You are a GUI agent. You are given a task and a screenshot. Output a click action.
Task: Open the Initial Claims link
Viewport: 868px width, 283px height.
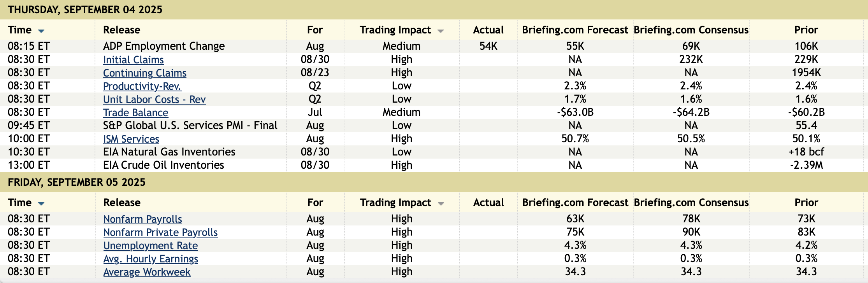coord(133,60)
